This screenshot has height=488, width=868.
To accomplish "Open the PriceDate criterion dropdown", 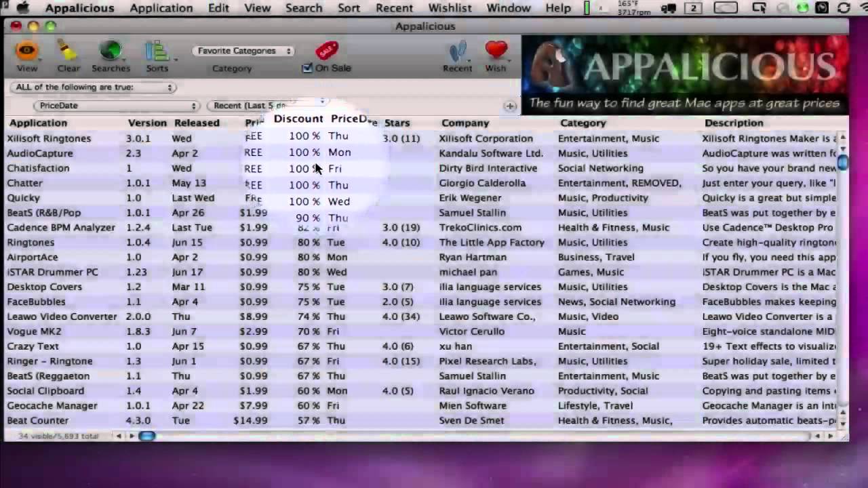I will 116,106.
